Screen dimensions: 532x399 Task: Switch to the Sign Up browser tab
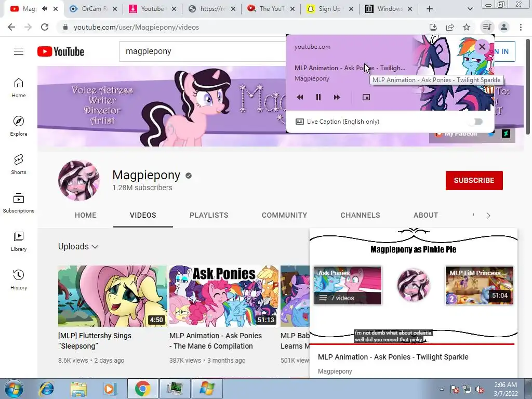pos(329,9)
